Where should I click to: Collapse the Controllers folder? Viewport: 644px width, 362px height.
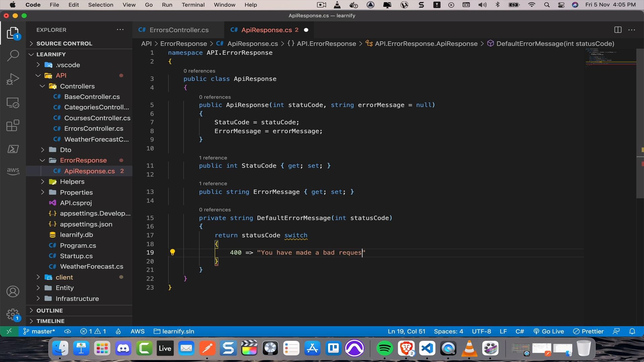pyautogui.click(x=79, y=86)
